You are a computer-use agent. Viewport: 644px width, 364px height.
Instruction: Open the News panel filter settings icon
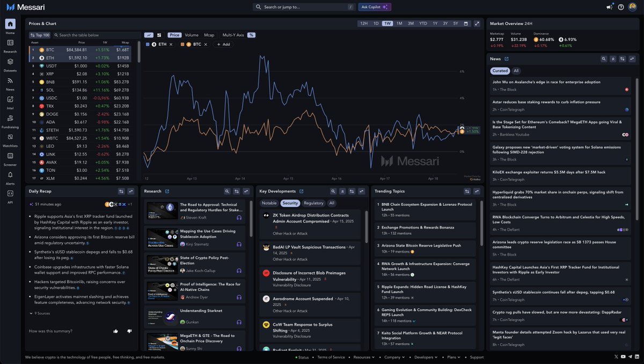622,59
